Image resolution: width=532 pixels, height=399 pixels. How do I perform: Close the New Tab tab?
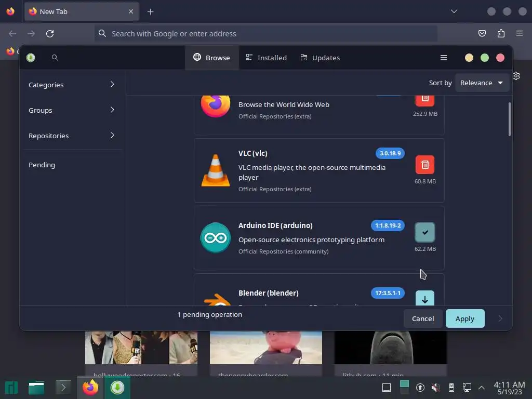[x=131, y=11]
